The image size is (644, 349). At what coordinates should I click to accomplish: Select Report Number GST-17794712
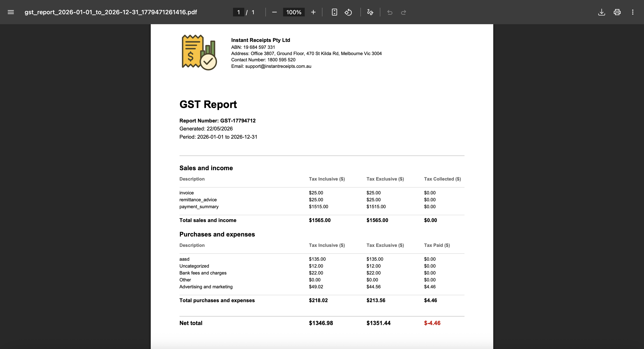[x=217, y=121]
